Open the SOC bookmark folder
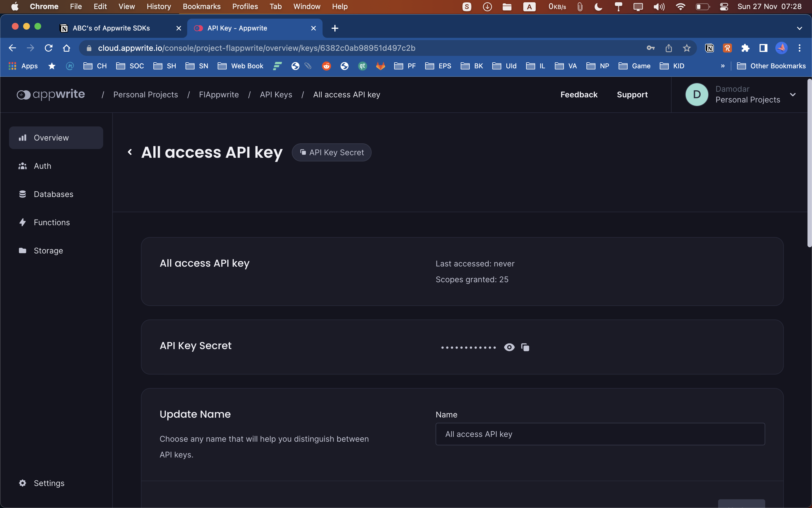 (130, 66)
